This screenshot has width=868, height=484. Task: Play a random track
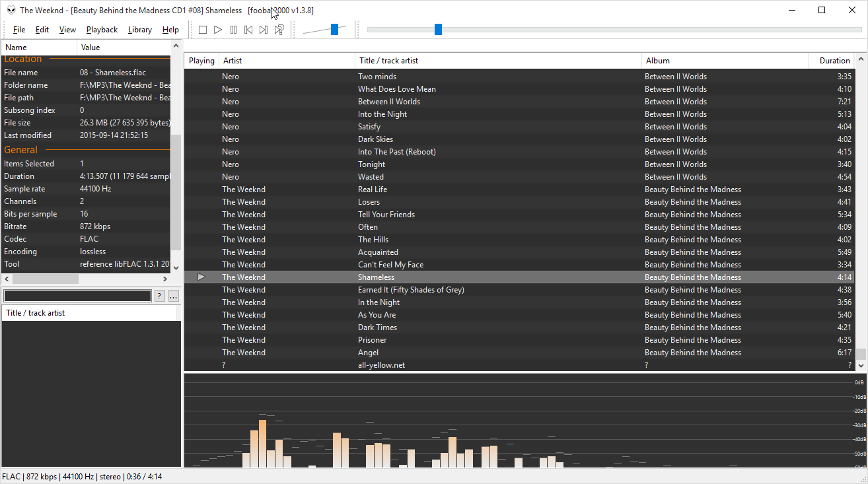point(279,30)
